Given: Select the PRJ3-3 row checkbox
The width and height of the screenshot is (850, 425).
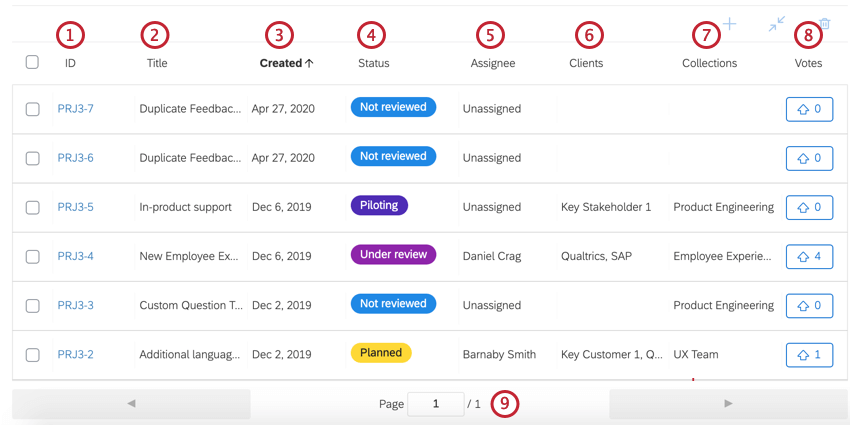Looking at the screenshot, I should 32,306.
